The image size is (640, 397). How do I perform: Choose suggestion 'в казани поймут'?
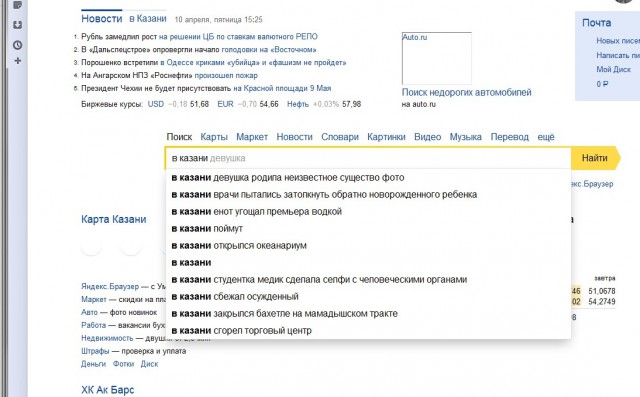point(368,229)
